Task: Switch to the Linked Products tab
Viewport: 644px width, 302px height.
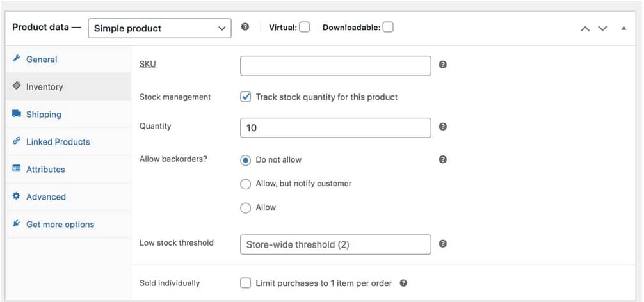Action: coord(68,141)
